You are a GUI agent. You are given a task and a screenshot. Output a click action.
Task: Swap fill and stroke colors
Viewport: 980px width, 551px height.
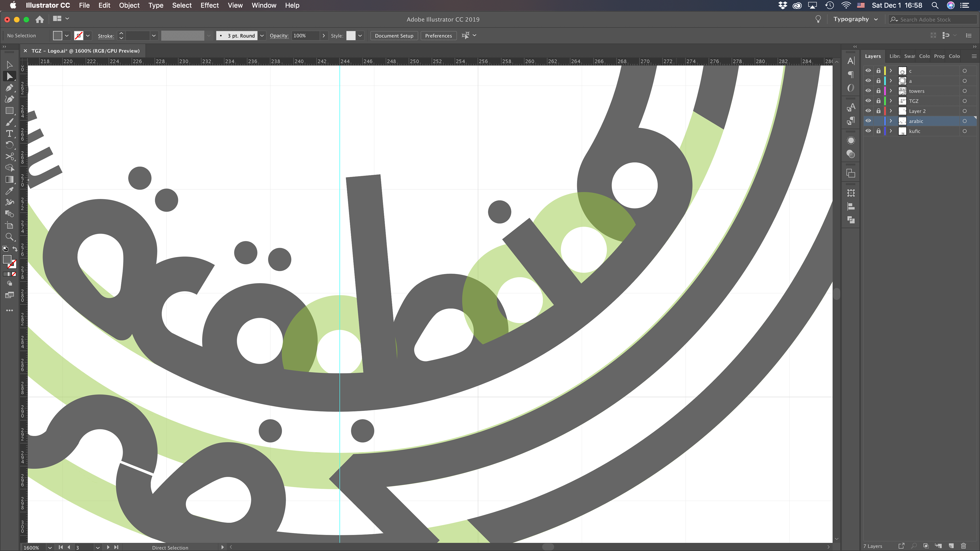tap(15, 249)
